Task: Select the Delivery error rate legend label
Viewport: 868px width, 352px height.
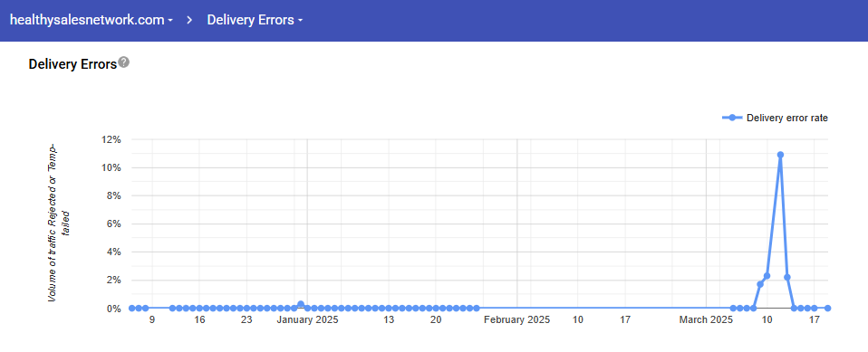Action: click(x=787, y=118)
